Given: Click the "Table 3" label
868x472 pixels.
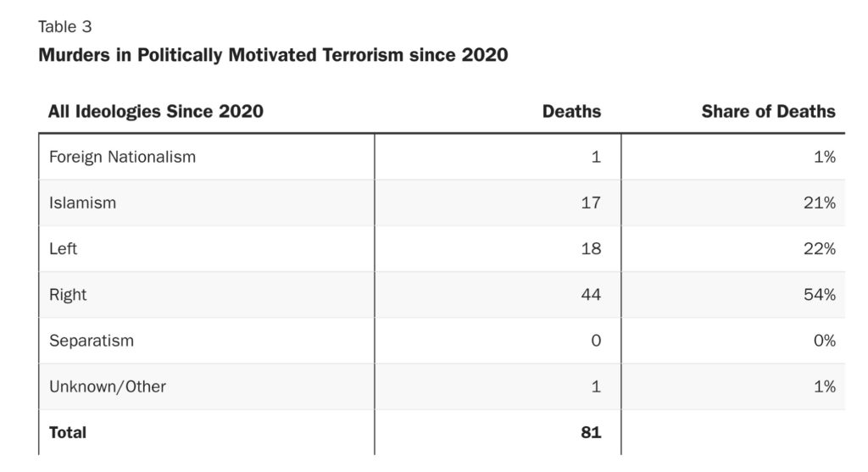Looking at the screenshot, I should pos(65,27).
